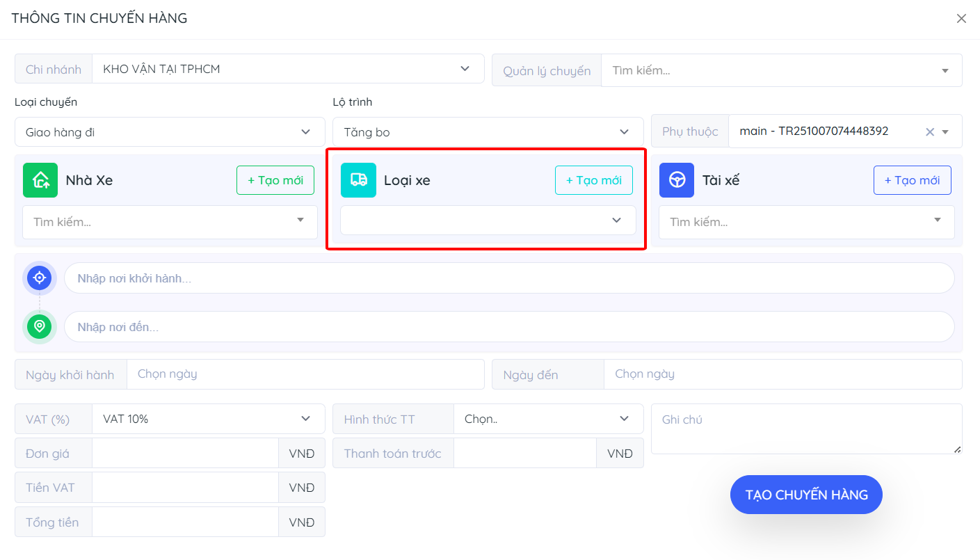Click the green Nhà Xe house icon
The height and width of the screenshot is (560, 980).
(x=40, y=180)
